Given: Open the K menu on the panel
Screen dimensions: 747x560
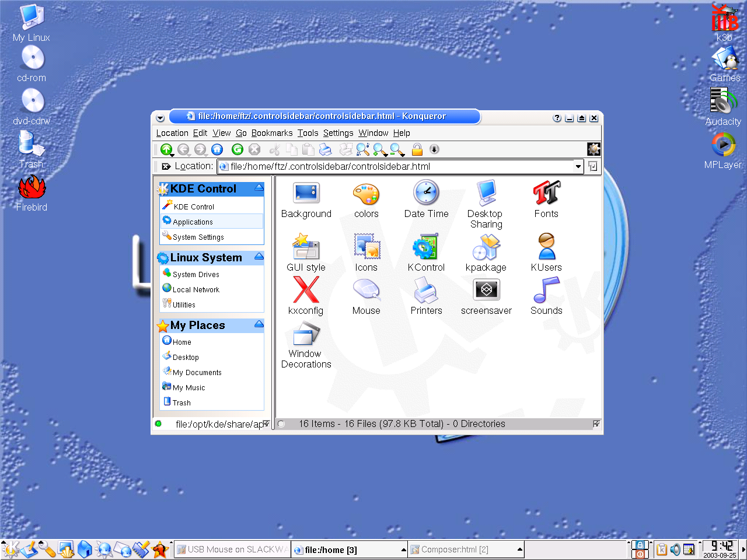Looking at the screenshot, I should 12,549.
